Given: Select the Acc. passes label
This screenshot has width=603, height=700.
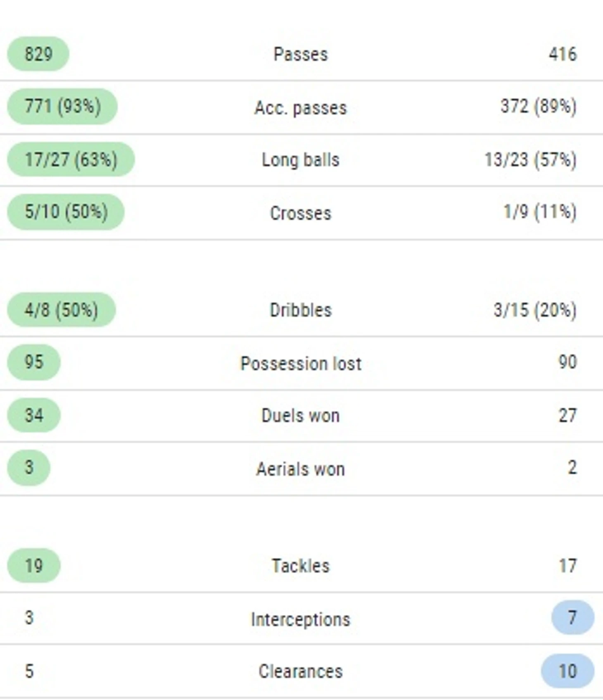Looking at the screenshot, I should pos(301,108).
